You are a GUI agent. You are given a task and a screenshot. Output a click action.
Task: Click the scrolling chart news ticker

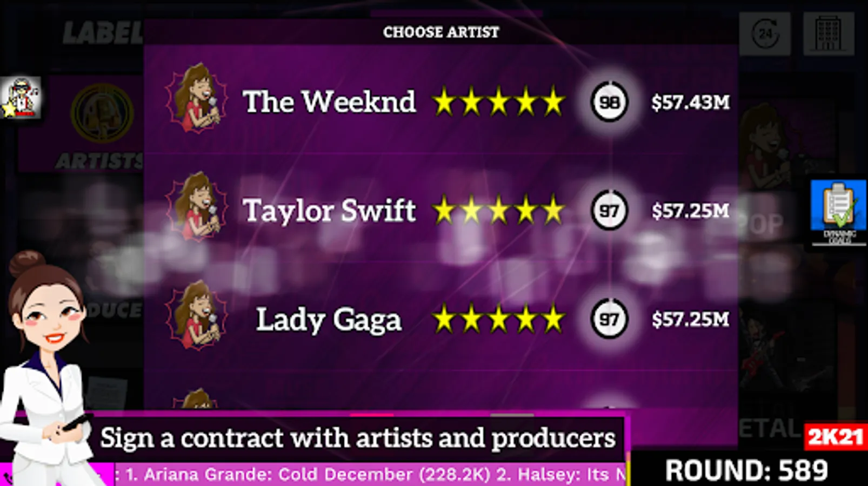click(370, 475)
